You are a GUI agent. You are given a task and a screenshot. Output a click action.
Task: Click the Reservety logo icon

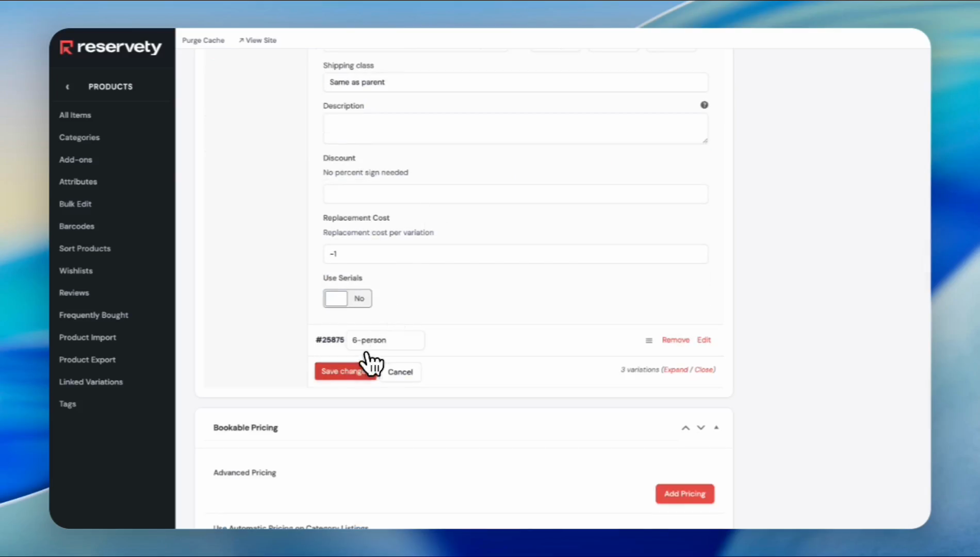tap(66, 47)
